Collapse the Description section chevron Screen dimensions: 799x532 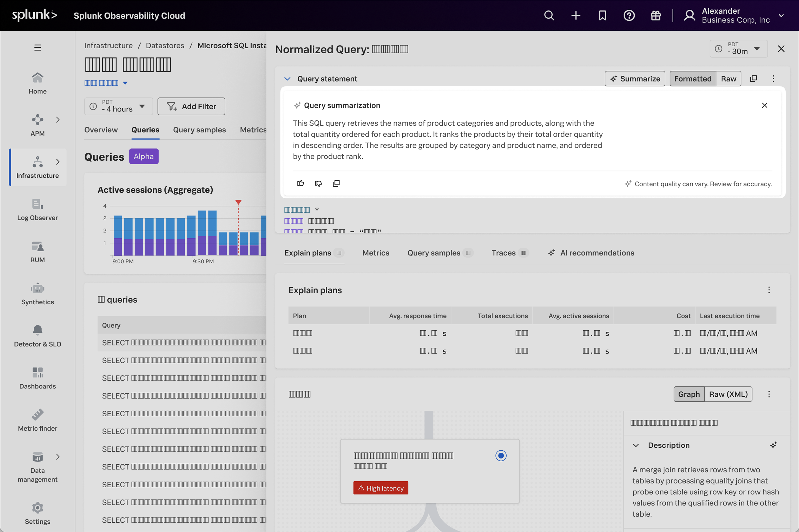[636, 445]
